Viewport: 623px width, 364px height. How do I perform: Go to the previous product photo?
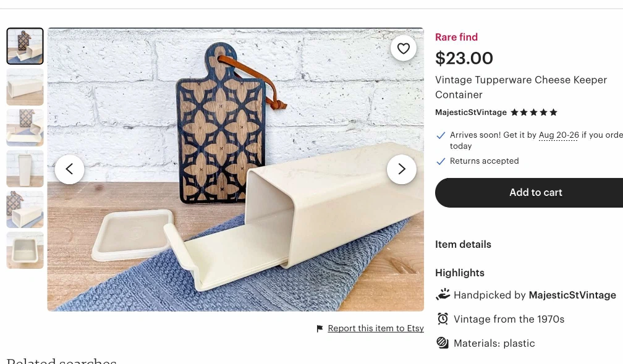(69, 169)
